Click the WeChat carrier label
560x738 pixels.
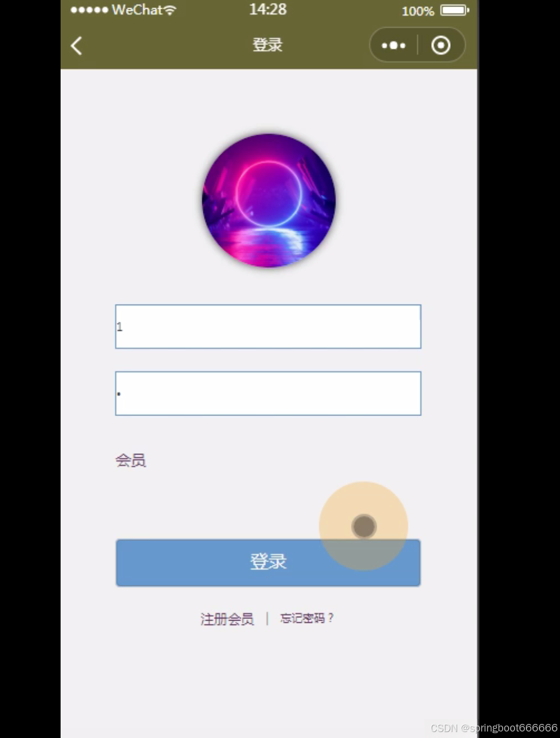[x=137, y=10]
